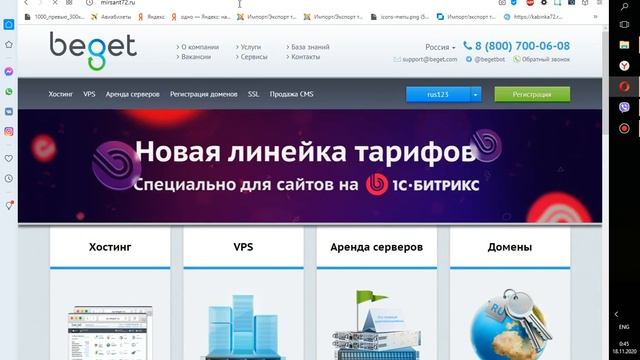
Task: Click the browser back arrow
Action: point(26,2)
